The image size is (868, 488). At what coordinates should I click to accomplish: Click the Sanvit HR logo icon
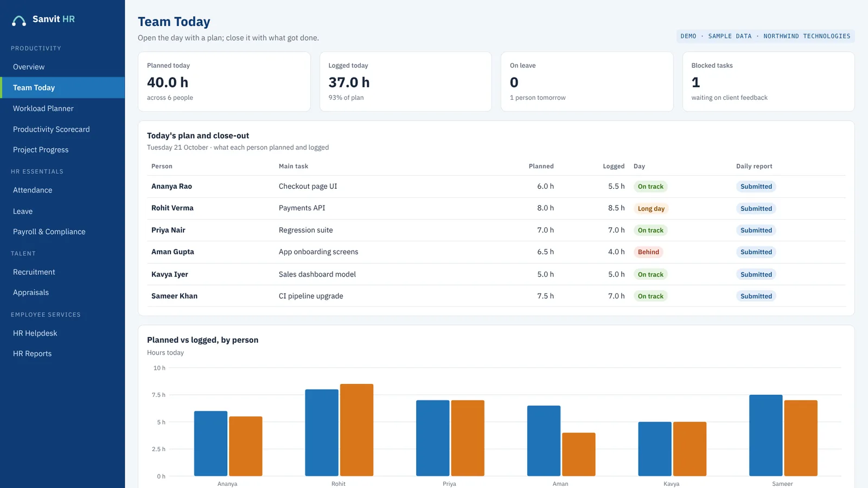(19, 21)
